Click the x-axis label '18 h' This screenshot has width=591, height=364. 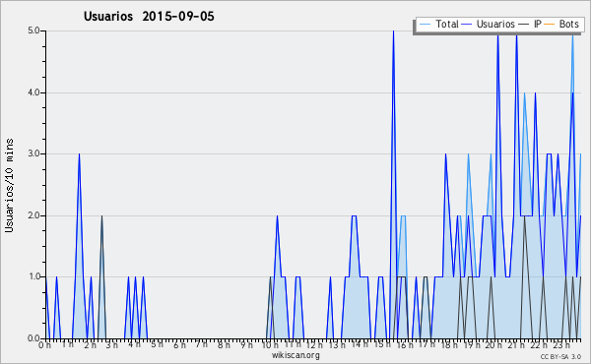tap(449, 345)
